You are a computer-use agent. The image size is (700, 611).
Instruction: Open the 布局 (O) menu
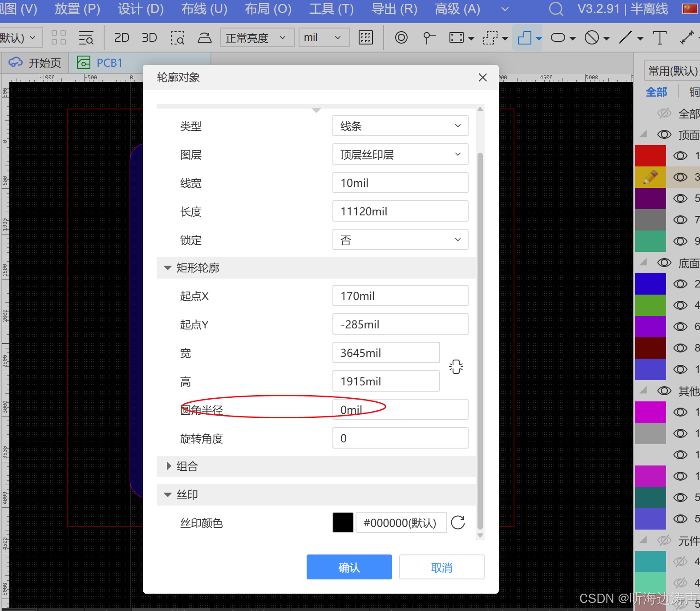(x=268, y=9)
